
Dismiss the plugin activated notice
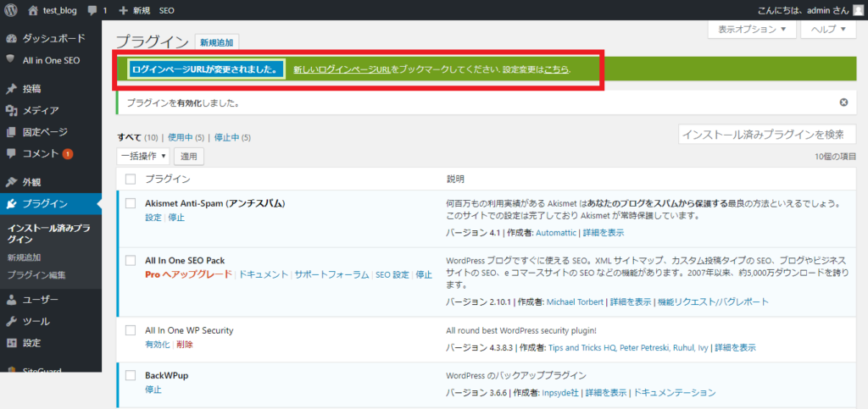pyautogui.click(x=843, y=102)
